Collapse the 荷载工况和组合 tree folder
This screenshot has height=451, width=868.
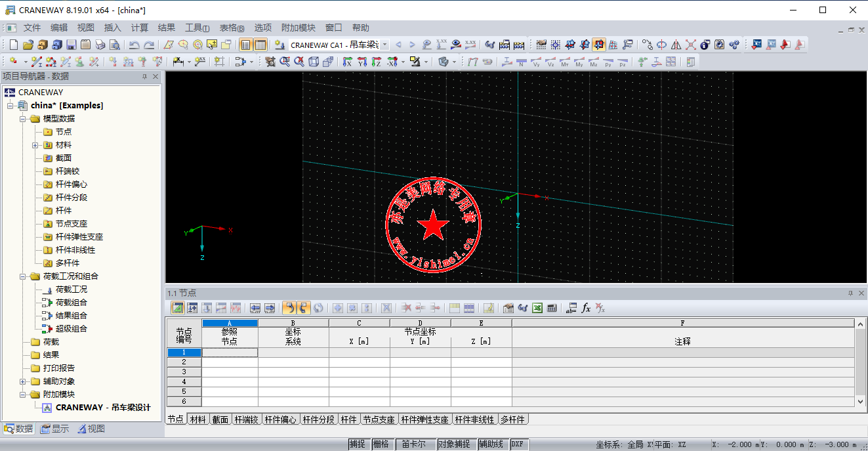pyautogui.click(x=23, y=276)
